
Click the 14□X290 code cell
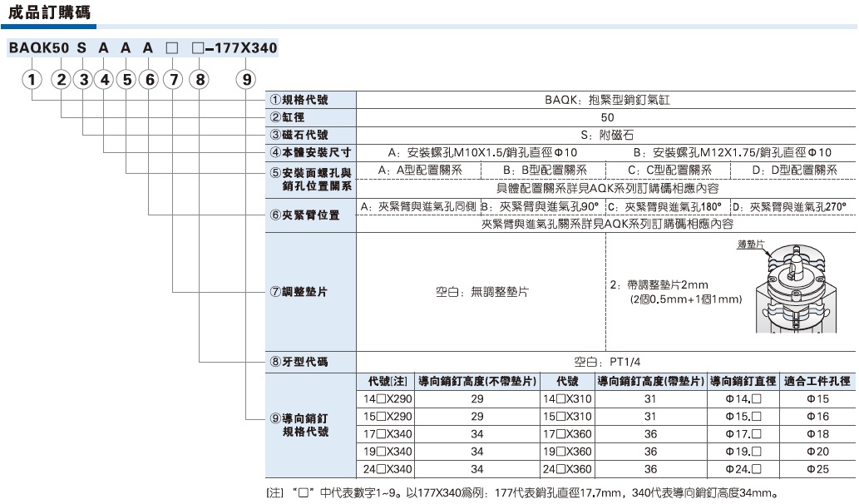[x=388, y=399]
